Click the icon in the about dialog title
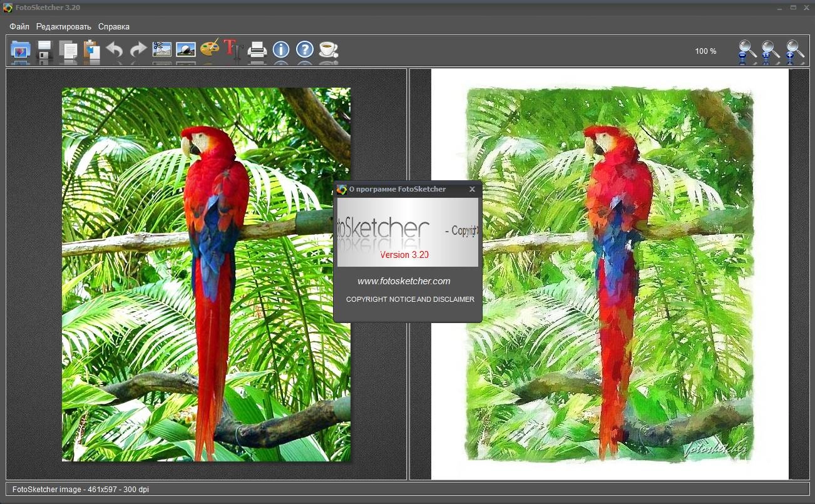Screen dimensions: 815x504 [x=341, y=189]
